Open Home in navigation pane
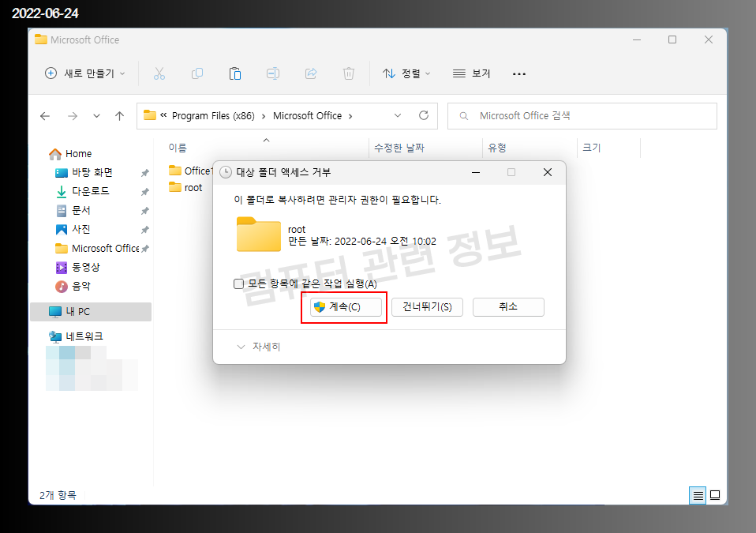Viewport: 756px width, 533px height. (x=70, y=154)
